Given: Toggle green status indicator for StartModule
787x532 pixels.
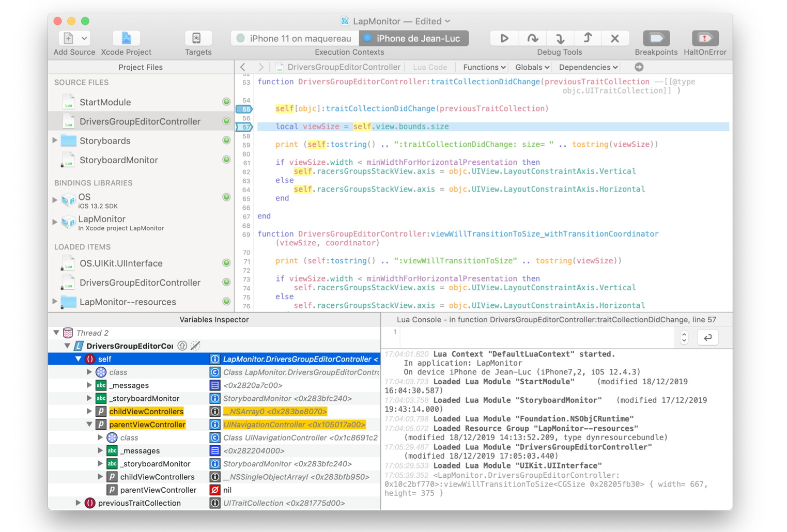Looking at the screenshot, I should coord(226,102).
